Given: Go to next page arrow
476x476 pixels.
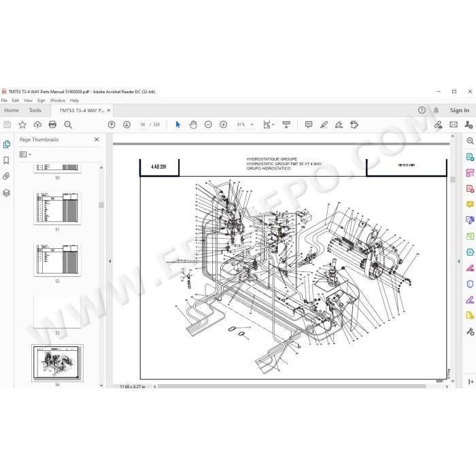Looking at the screenshot, I should (x=126, y=124).
